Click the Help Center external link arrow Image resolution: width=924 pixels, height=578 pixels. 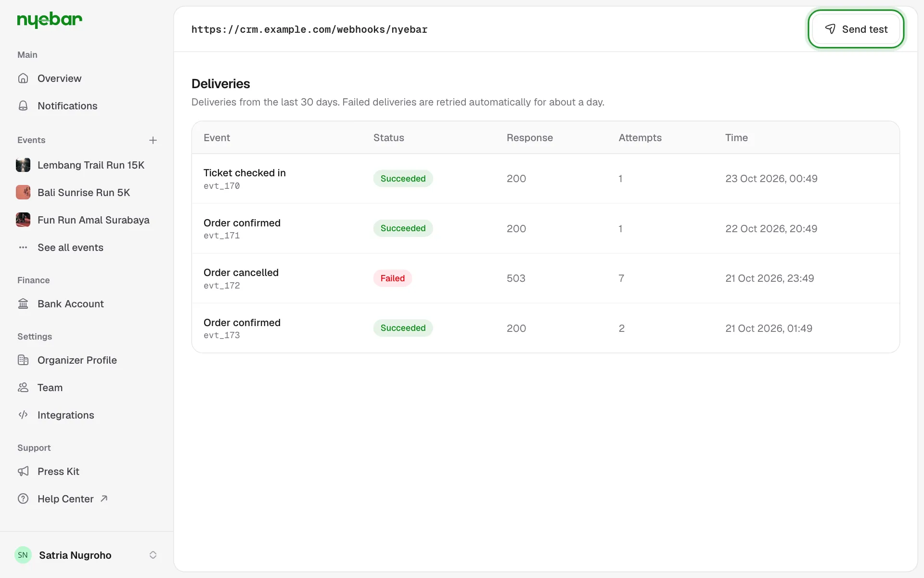[104, 499]
